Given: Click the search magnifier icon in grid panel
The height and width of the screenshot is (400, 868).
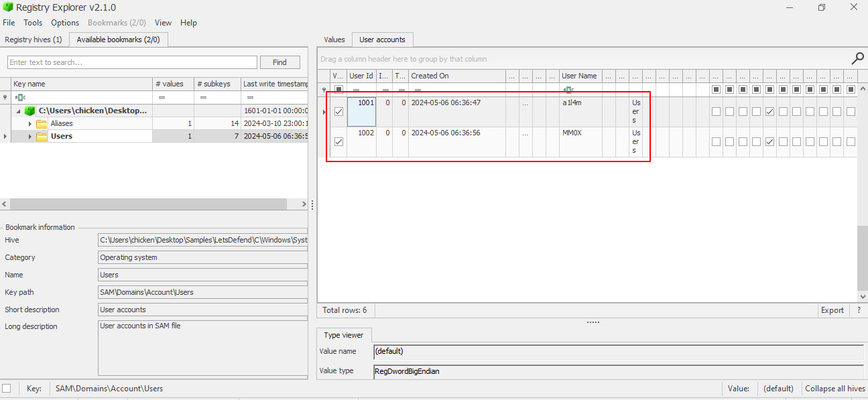Looking at the screenshot, I should pos(857,59).
